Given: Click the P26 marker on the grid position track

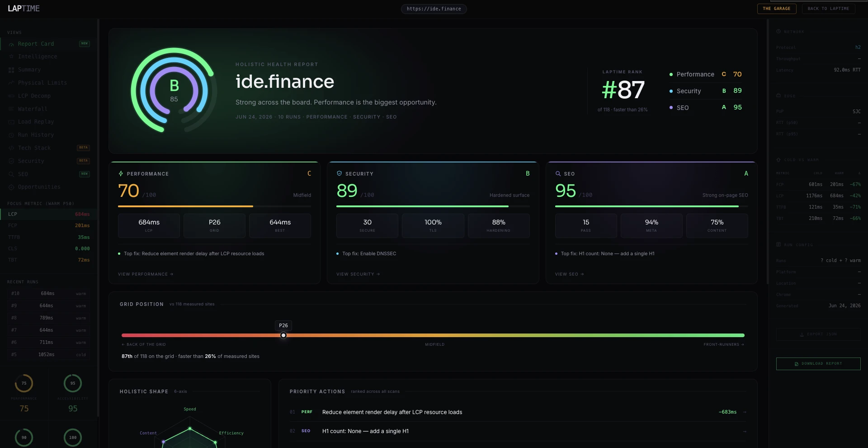Looking at the screenshot, I should pyautogui.click(x=283, y=335).
